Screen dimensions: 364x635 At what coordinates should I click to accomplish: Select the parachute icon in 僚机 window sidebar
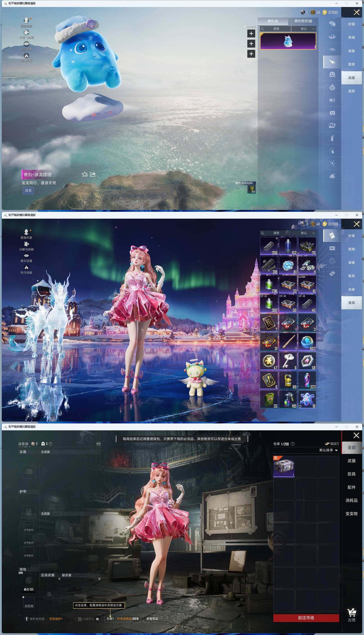coord(332,24)
